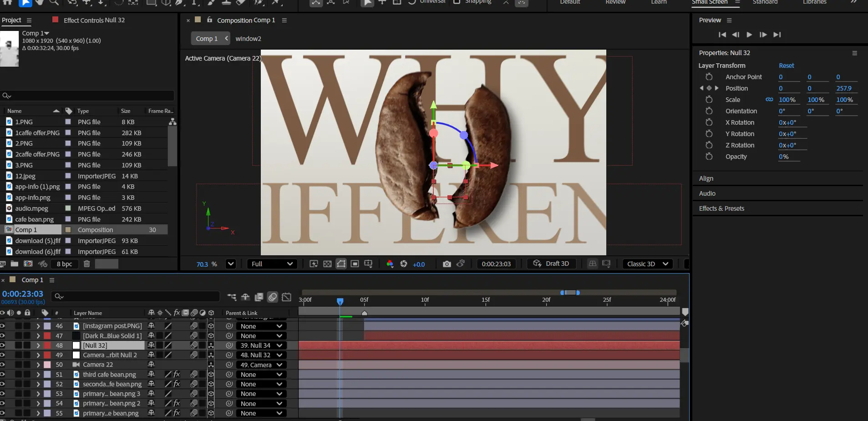868x421 pixels.
Task: Click the Draft 3D button
Action: click(551, 264)
